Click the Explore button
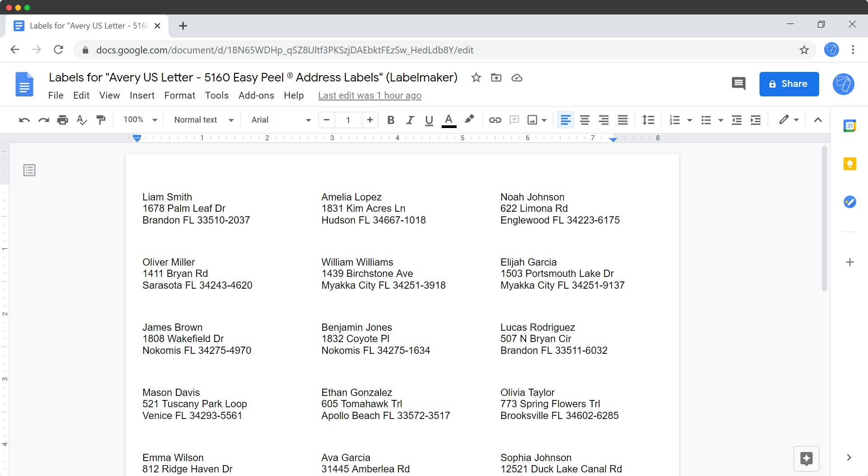The height and width of the screenshot is (476, 868). (807, 458)
